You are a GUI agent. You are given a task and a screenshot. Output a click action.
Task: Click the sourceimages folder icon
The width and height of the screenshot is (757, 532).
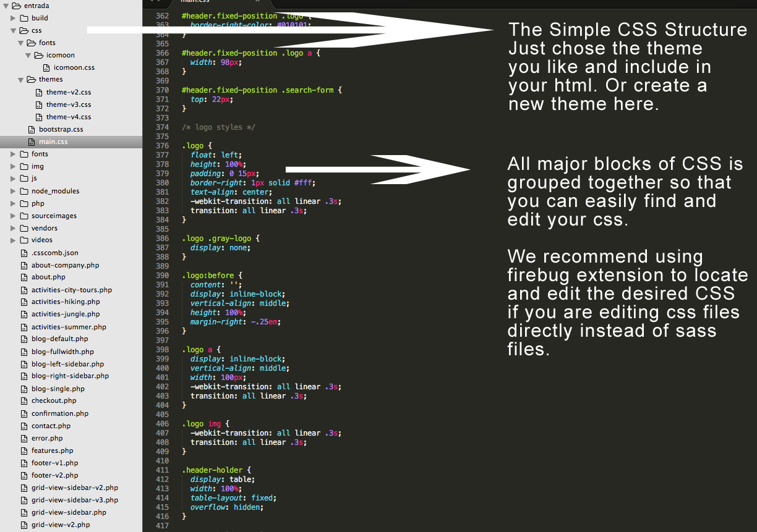tap(24, 216)
